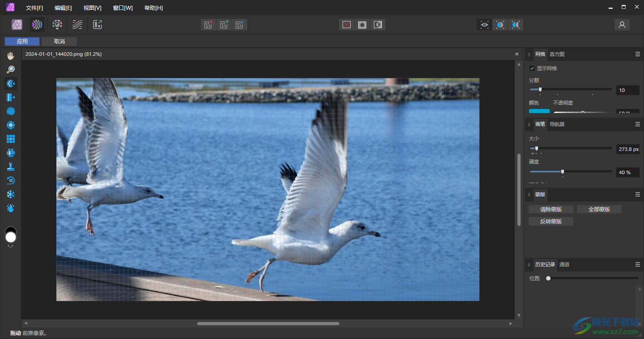Select the Liquify Freeze tool (snowflake)
This screenshot has width=644, height=339.
coord(11,194)
